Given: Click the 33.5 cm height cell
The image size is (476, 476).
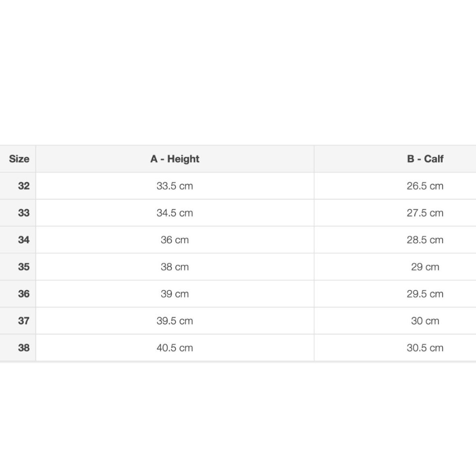Looking at the screenshot, I should point(175,186).
